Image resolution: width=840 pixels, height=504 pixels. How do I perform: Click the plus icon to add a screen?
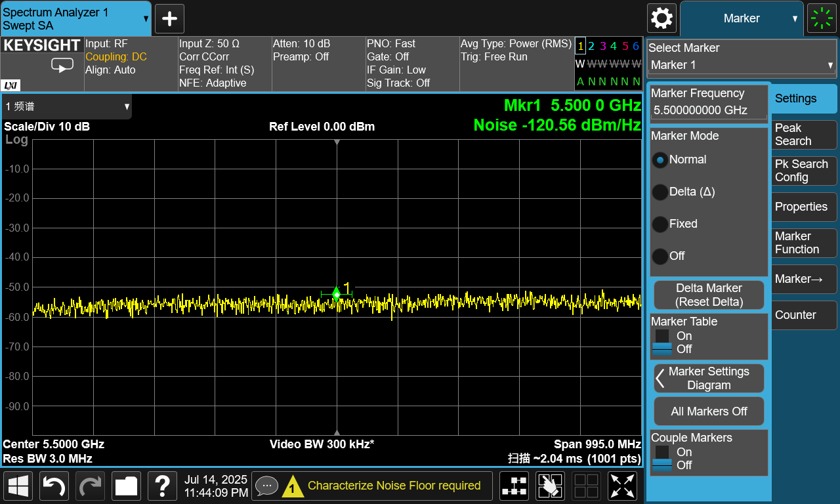tap(169, 18)
